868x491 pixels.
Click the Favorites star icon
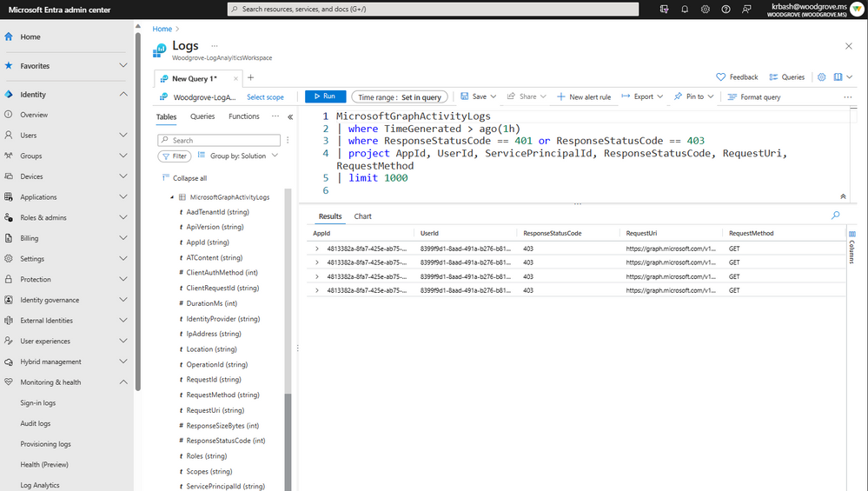tap(9, 65)
